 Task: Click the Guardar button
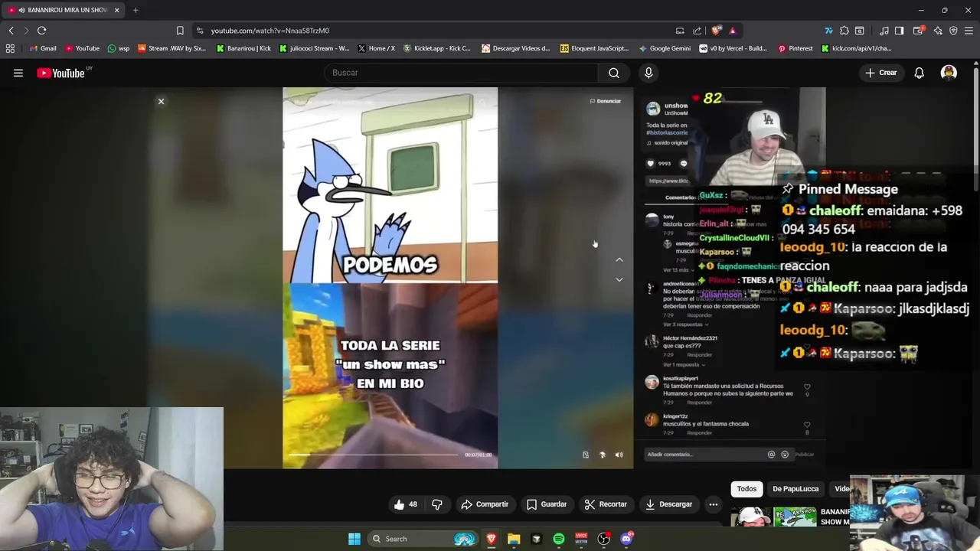(x=547, y=504)
